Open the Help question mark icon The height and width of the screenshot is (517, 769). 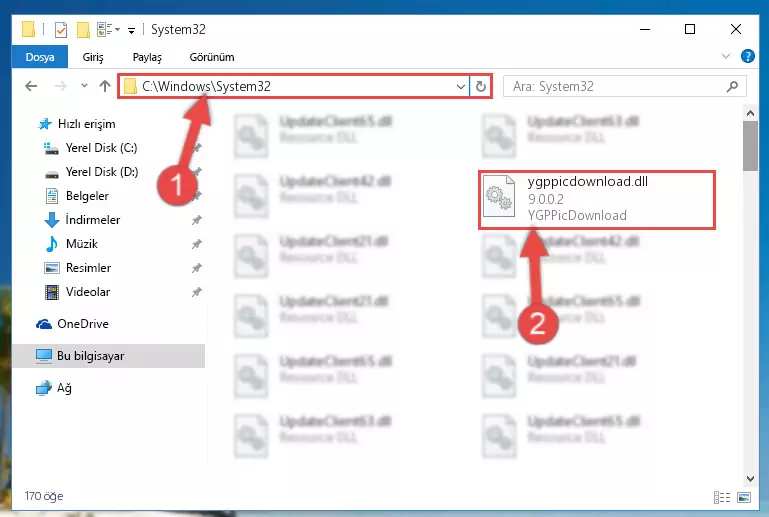(747, 56)
